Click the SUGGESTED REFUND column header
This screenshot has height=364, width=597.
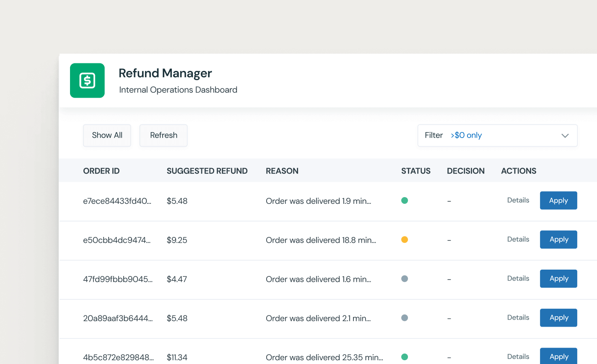click(207, 171)
